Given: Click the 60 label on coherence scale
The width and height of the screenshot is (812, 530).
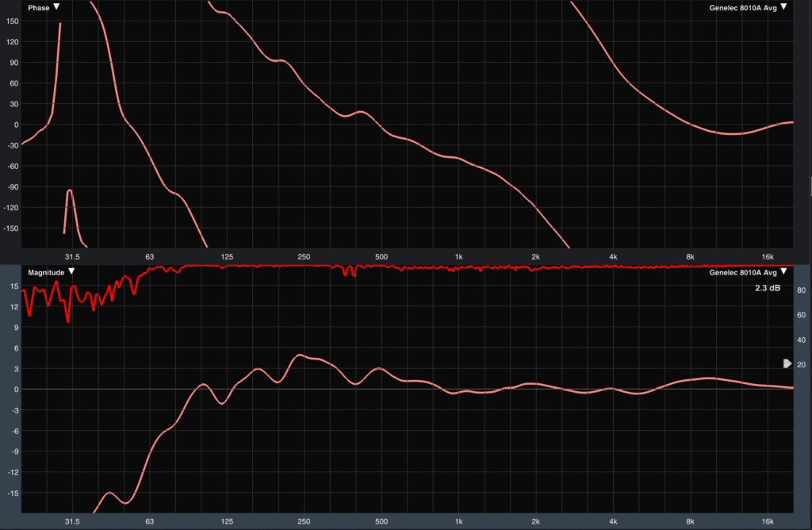Looking at the screenshot, I should coord(801,315).
